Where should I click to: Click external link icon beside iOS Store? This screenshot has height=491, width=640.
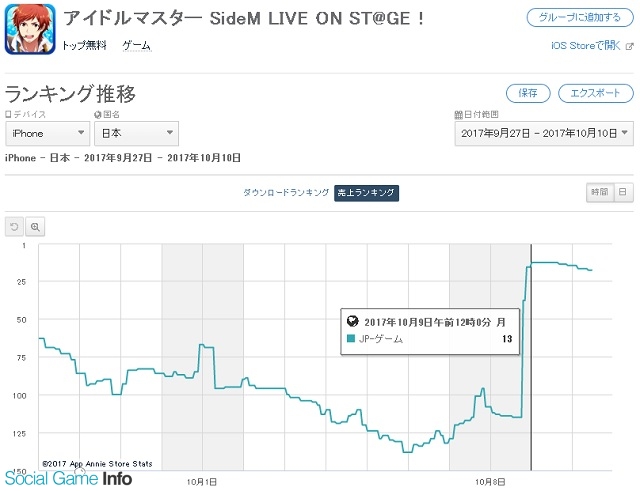coord(630,46)
